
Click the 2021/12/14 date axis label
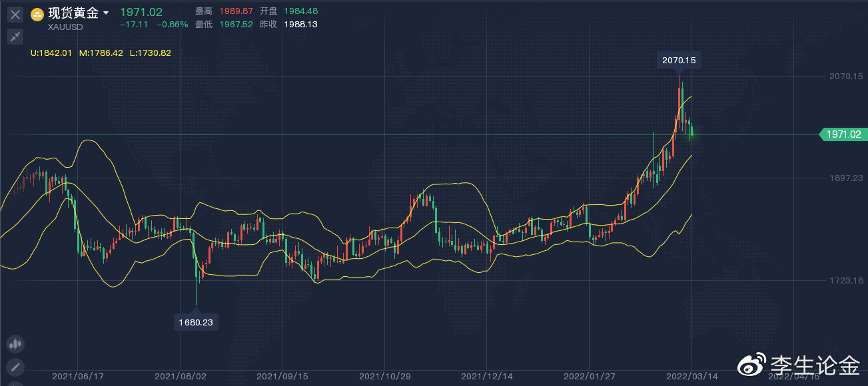tap(488, 377)
